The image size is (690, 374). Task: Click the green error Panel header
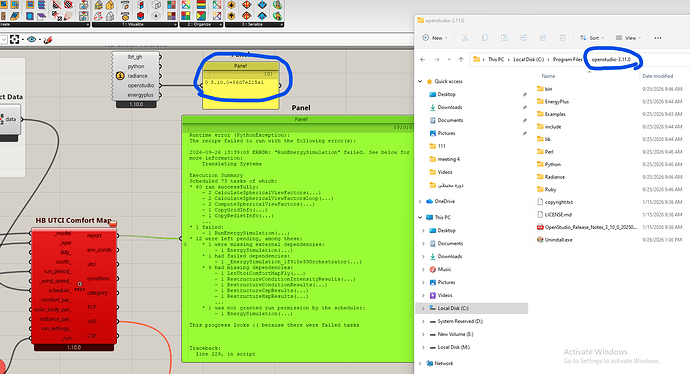(x=301, y=119)
